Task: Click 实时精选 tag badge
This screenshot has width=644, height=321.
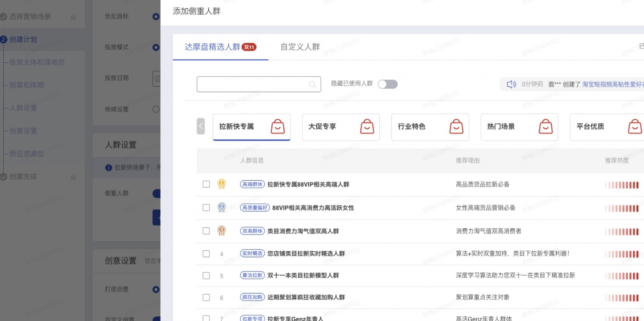Action: (252, 254)
